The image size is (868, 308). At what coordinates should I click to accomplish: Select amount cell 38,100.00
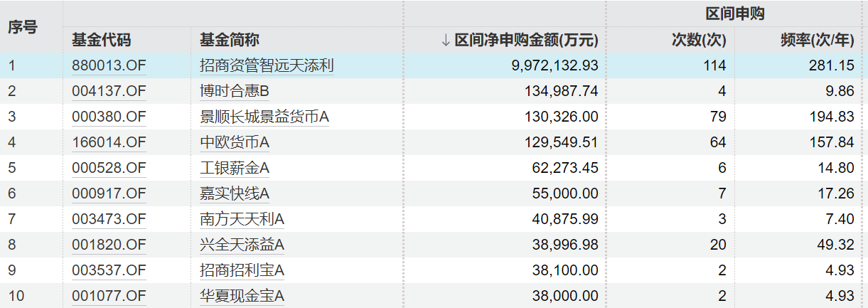(x=564, y=270)
